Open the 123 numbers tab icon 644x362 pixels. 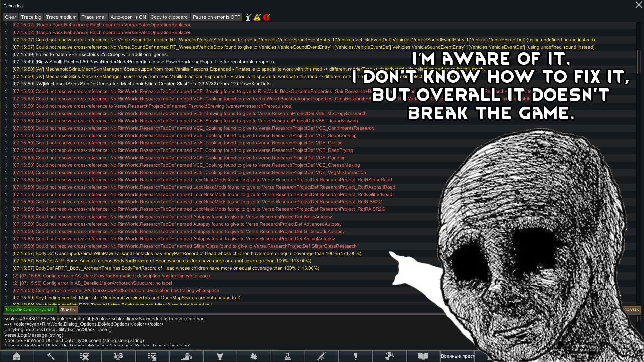pyautogui.click(x=118, y=356)
